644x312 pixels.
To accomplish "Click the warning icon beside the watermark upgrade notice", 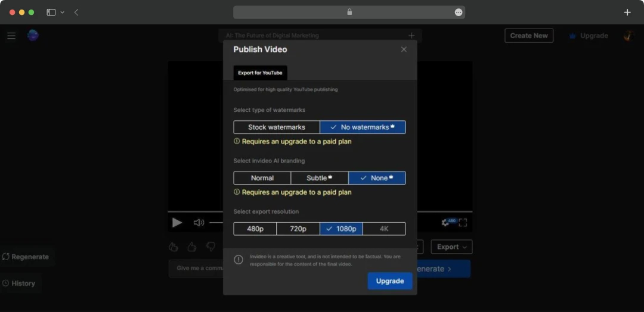I will pos(237,141).
